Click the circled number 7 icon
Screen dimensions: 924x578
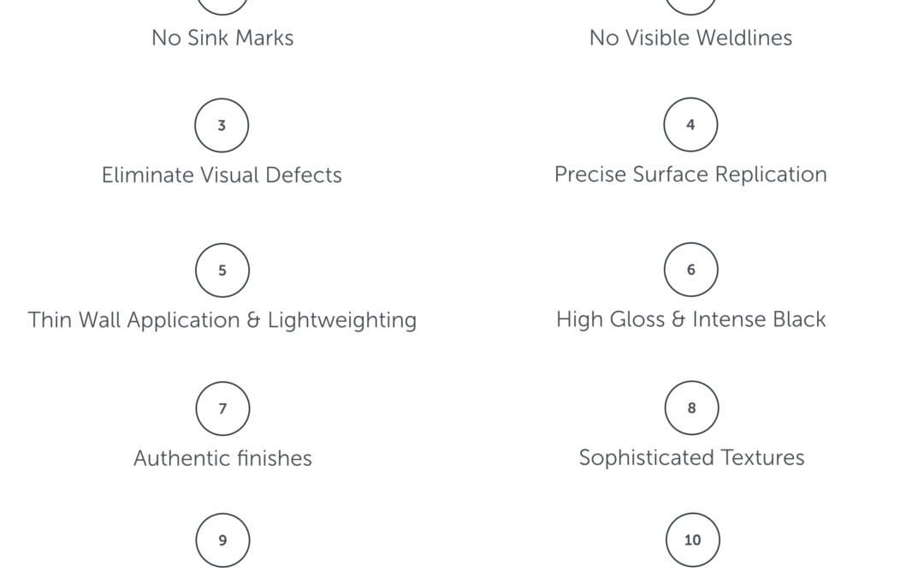point(222,408)
